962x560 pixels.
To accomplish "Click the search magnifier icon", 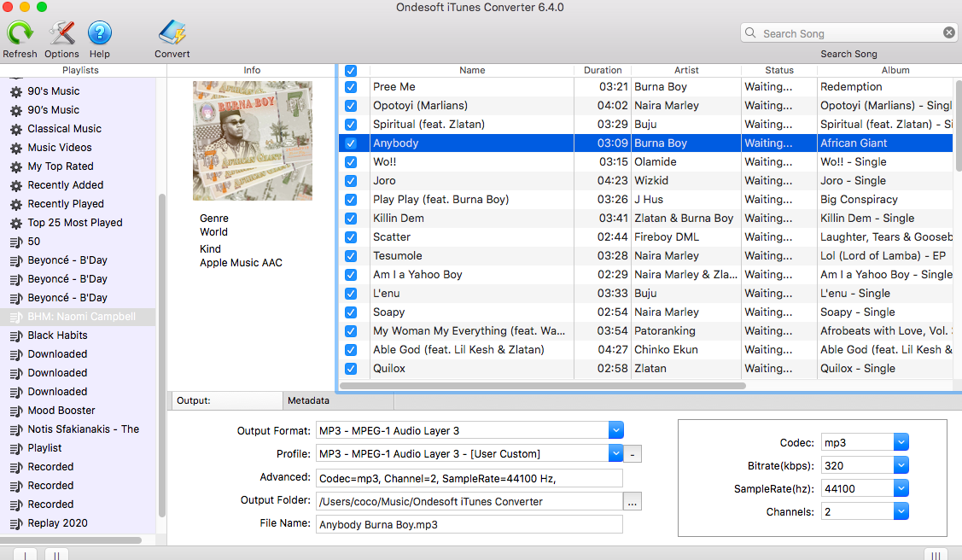I will point(750,32).
